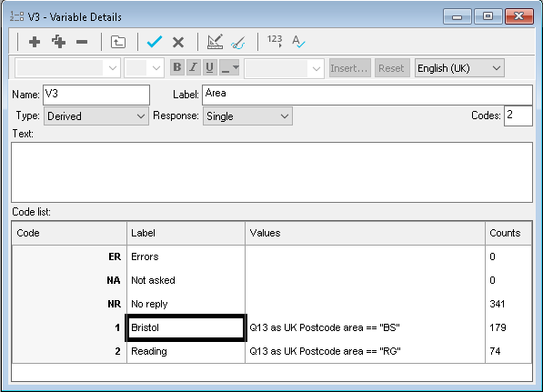The image size is (543, 392).
Task: Click the ER code cell
Action: tap(69, 256)
